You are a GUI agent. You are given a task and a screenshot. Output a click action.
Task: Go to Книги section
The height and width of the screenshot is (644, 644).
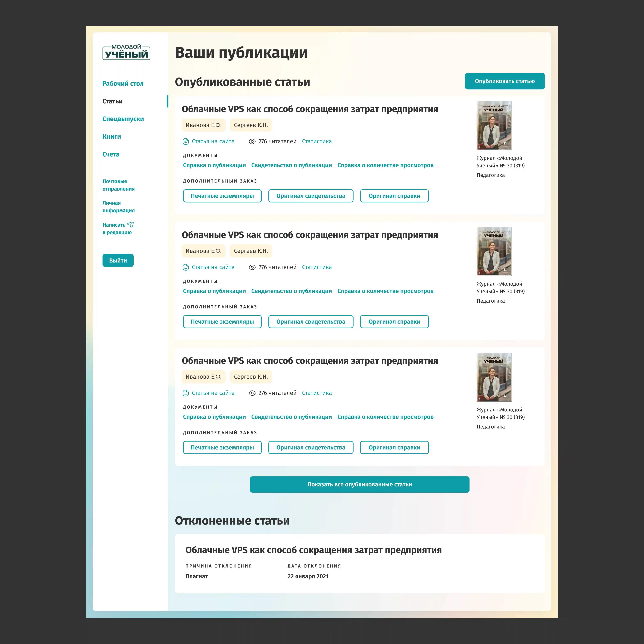(112, 137)
